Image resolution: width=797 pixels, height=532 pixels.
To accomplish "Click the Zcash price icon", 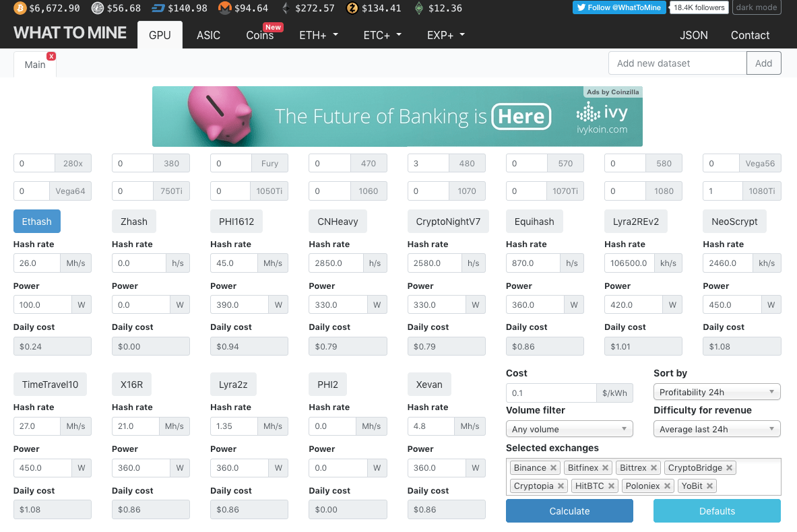I will 352,8.
